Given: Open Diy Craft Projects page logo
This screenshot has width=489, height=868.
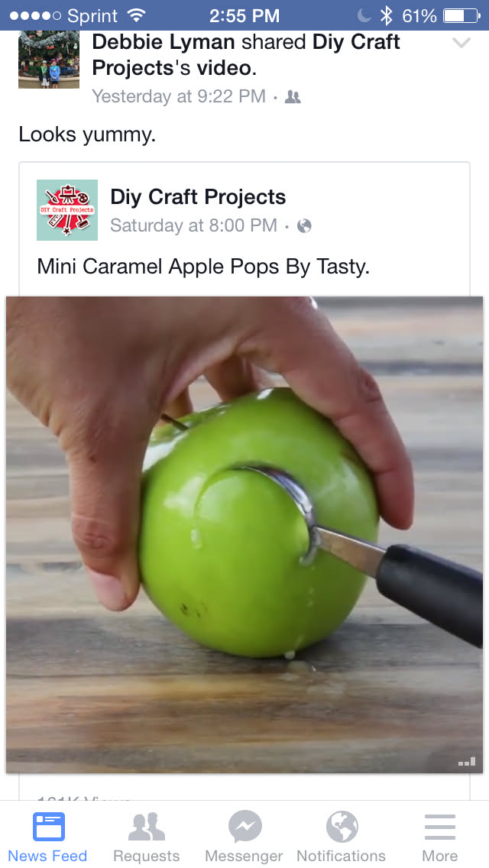Looking at the screenshot, I should (x=67, y=210).
